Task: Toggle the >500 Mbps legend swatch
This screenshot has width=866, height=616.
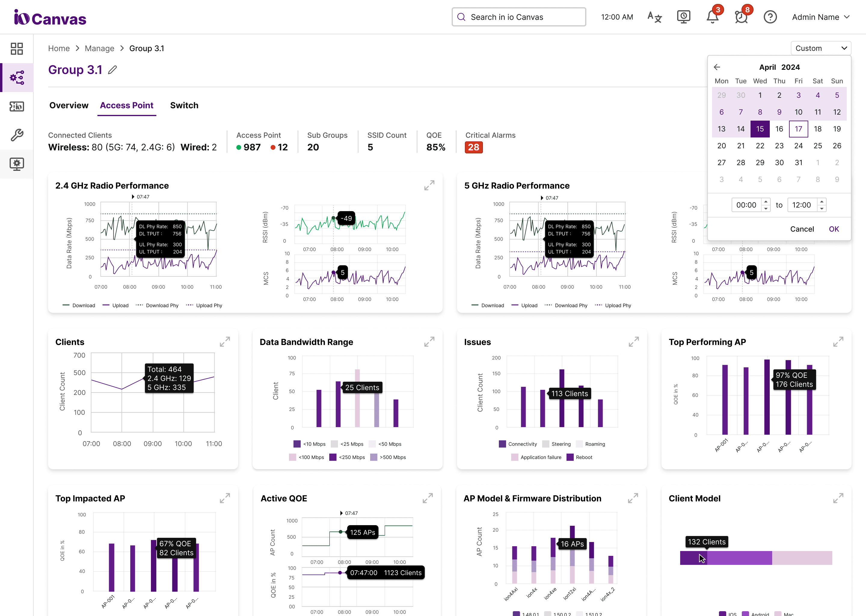Action: [x=373, y=457]
